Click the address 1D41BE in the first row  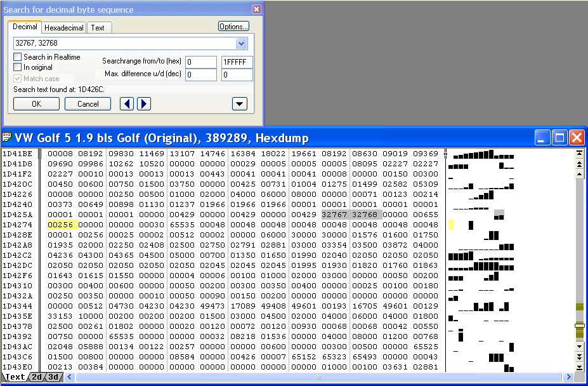[18, 154]
